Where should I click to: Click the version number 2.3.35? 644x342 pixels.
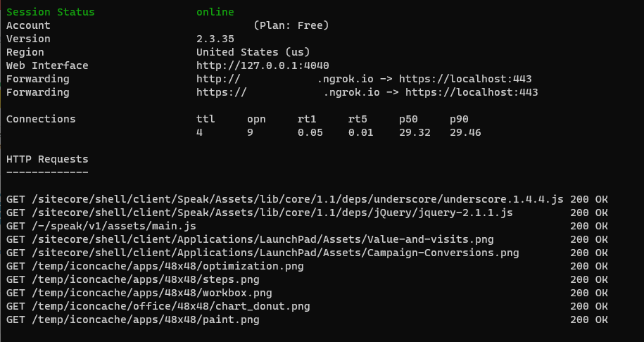pyautogui.click(x=215, y=39)
